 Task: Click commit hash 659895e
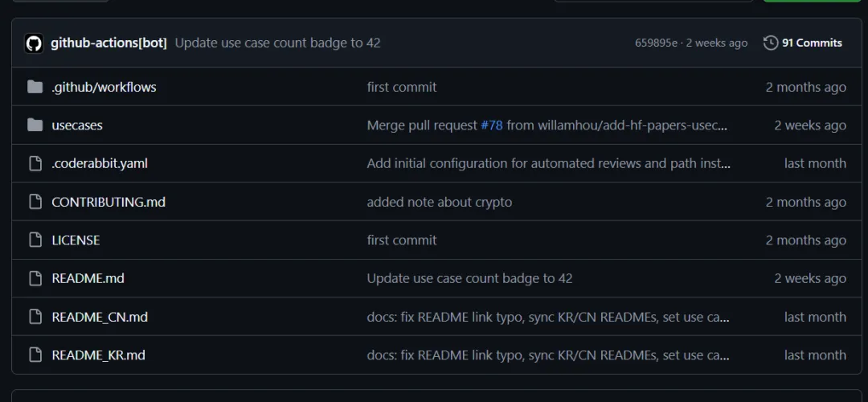pos(656,43)
